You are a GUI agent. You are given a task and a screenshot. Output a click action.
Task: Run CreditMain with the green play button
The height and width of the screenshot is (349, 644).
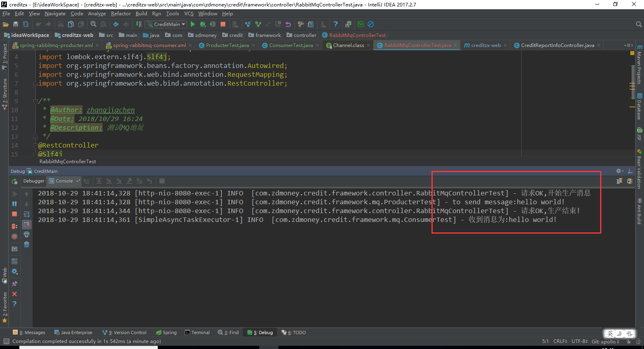[193, 25]
